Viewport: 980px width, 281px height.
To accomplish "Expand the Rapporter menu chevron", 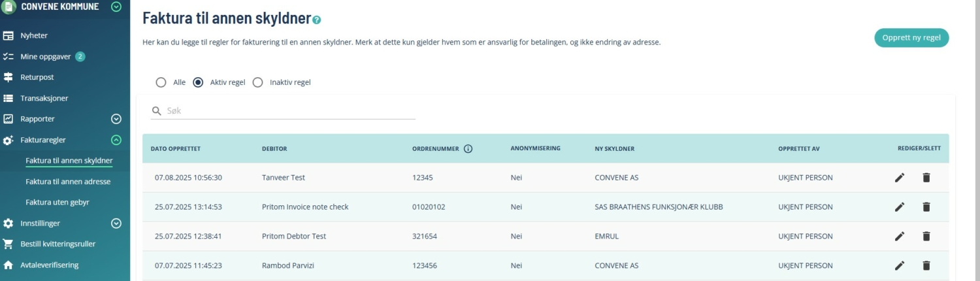I will tap(116, 119).
